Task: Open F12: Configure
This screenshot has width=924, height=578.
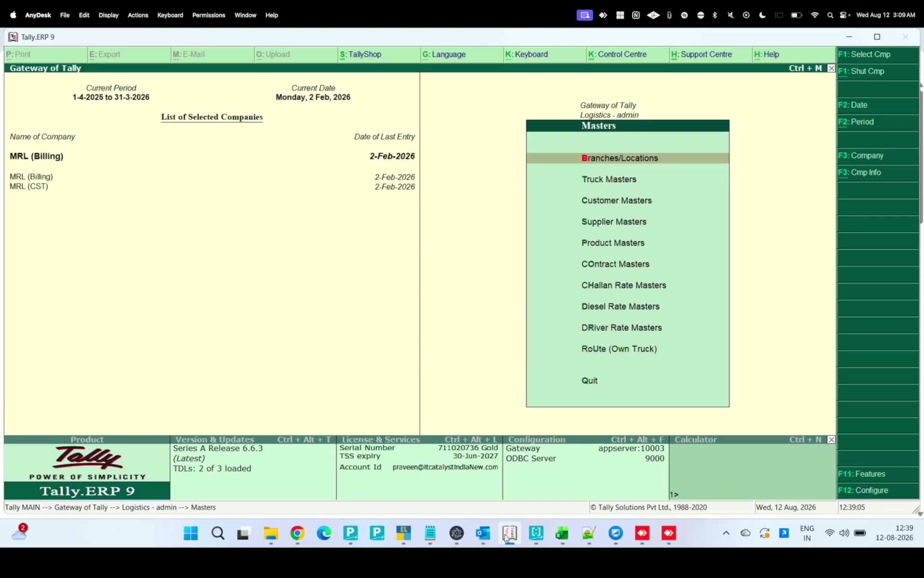Action: pyautogui.click(x=878, y=490)
